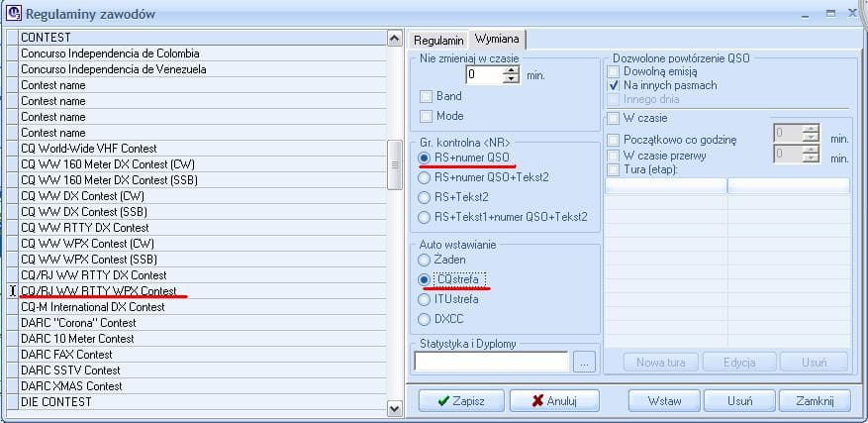This screenshot has height=423, width=868.
Task: Select DARC FAX Contest in the list
Action: (67, 354)
